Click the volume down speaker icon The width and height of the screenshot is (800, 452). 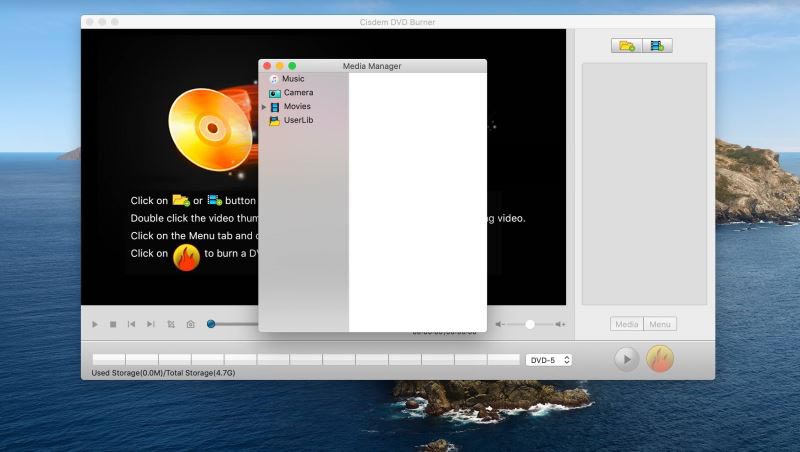[x=499, y=324]
